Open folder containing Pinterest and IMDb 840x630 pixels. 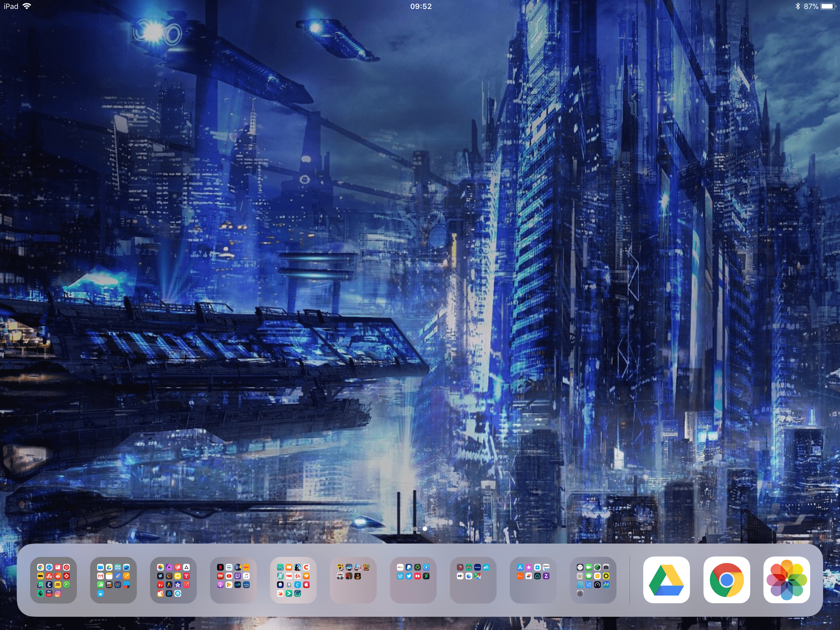tap(53, 580)
